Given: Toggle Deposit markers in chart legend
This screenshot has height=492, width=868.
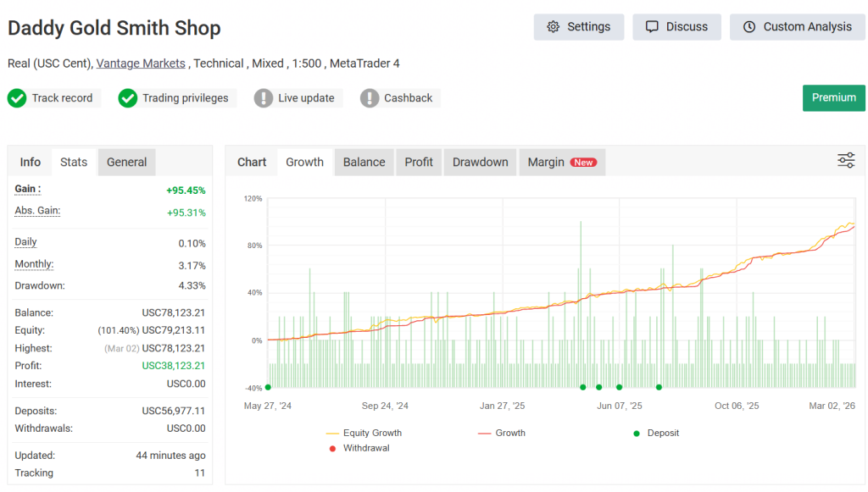Looking at the screenshot, I should tap(655, 433).
